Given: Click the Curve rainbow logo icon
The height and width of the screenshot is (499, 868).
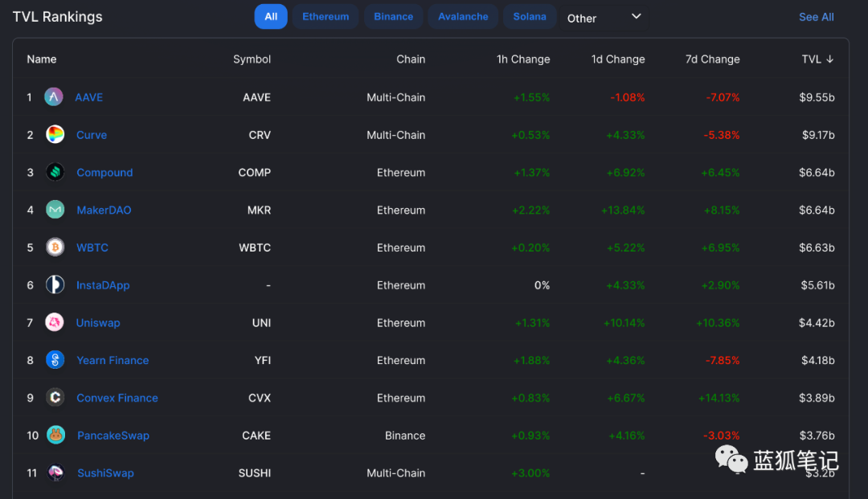Looking at the screenshot, I should pos(55,134).
